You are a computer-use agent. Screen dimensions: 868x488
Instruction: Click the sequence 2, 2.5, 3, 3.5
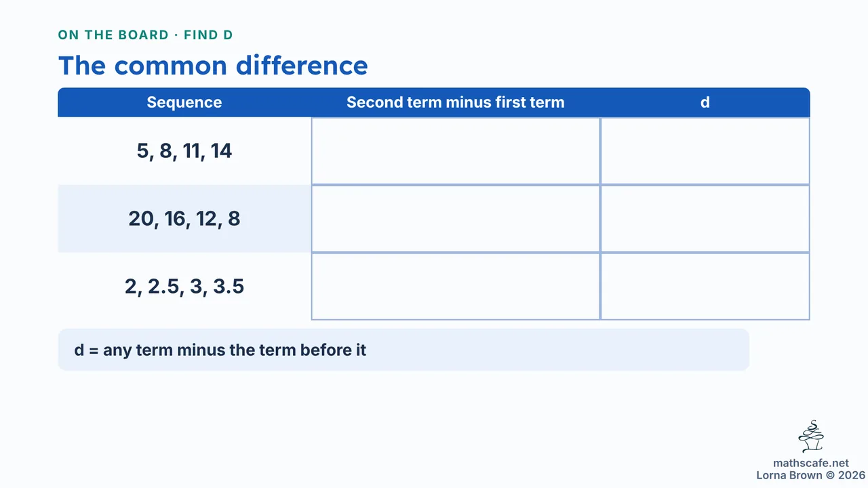pos(184,287)
